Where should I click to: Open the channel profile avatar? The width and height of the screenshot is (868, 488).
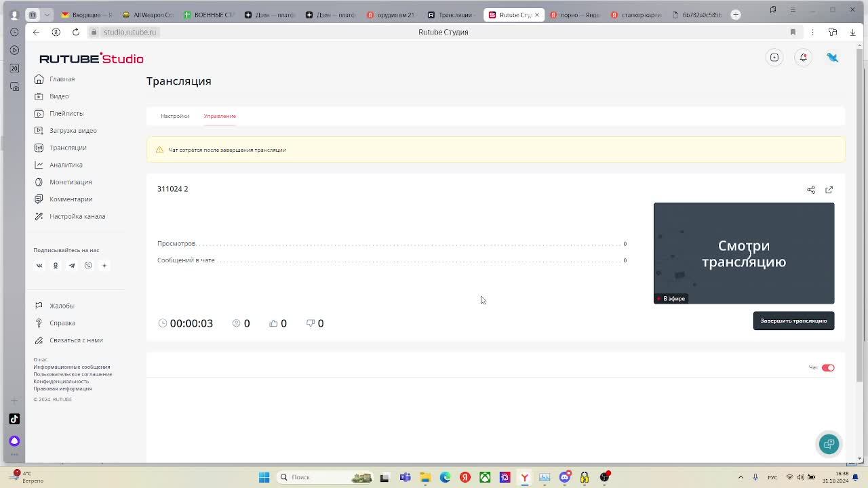[833, 58]
